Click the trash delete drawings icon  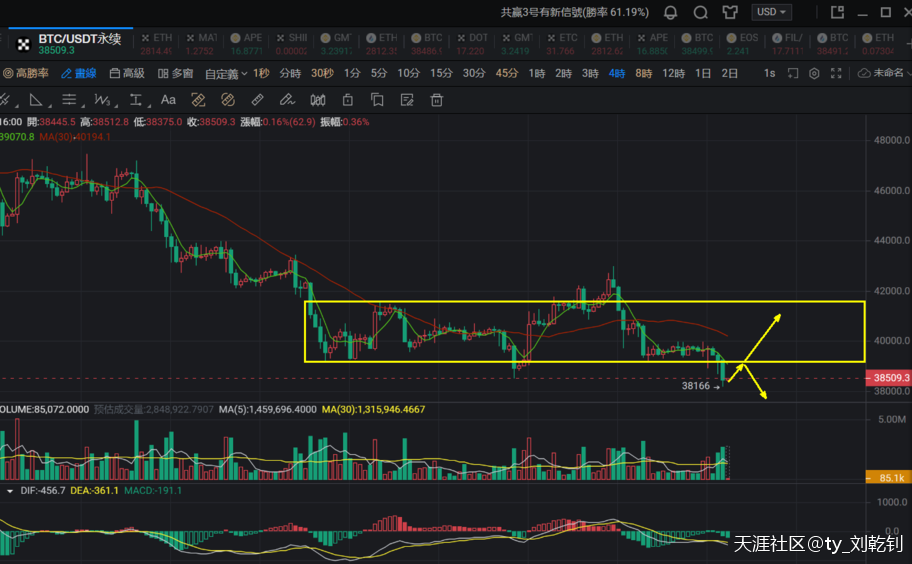click(436, 99)
